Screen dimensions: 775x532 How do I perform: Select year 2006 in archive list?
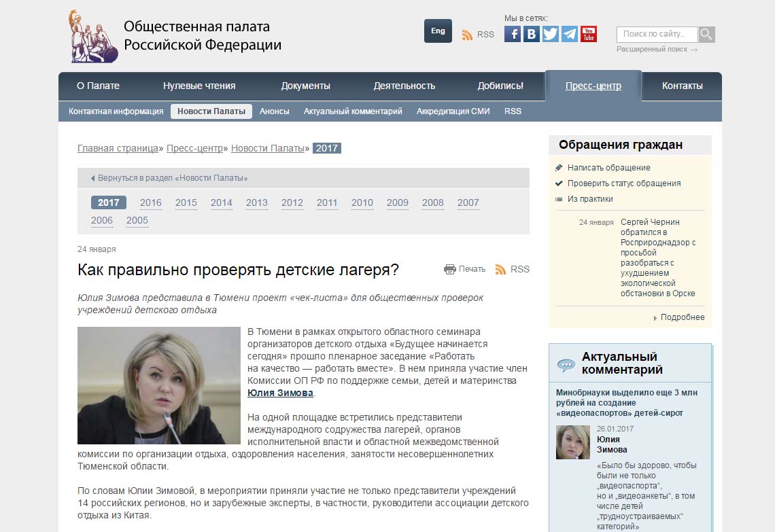point(102,220)
